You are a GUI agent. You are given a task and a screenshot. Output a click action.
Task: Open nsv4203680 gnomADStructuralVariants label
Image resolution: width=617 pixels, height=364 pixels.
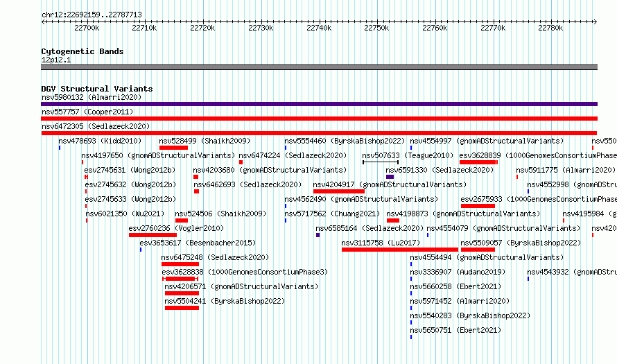270,170
